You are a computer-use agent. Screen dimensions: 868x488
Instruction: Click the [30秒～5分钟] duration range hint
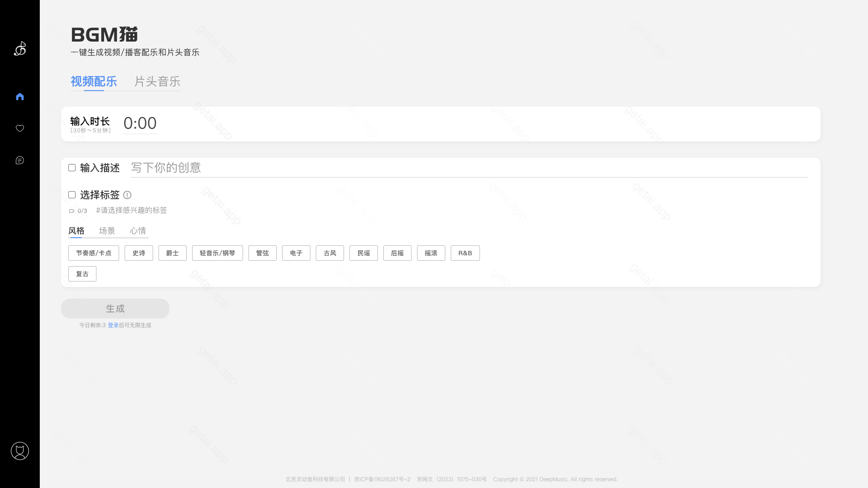(90, 131)
